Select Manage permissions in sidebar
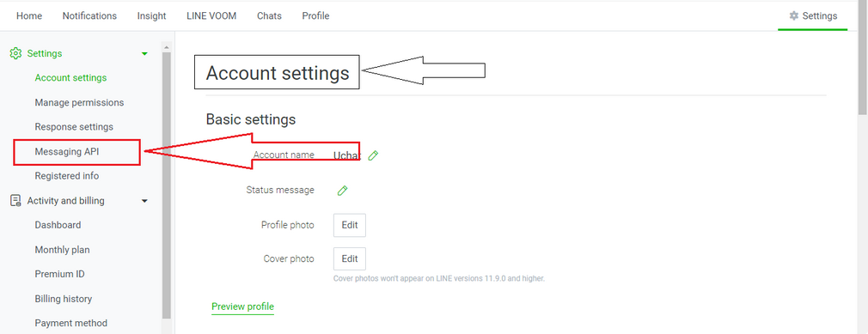This screenshot has width=868, height=334. coord(79,102)
